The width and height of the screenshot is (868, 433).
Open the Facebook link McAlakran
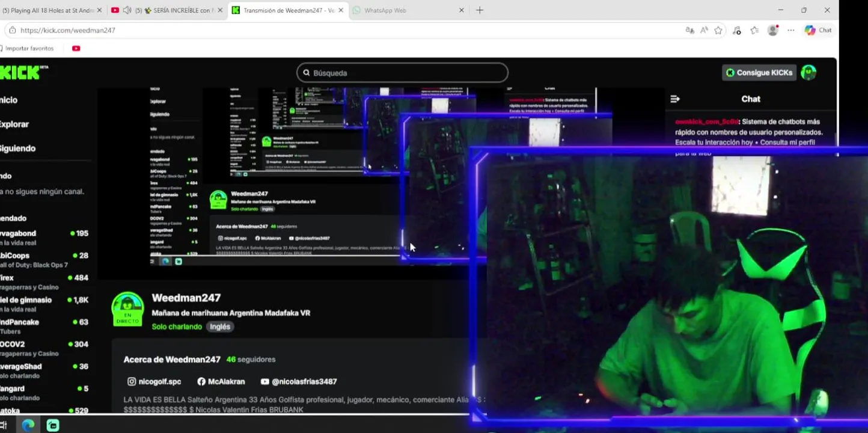(x=221, y=381)
